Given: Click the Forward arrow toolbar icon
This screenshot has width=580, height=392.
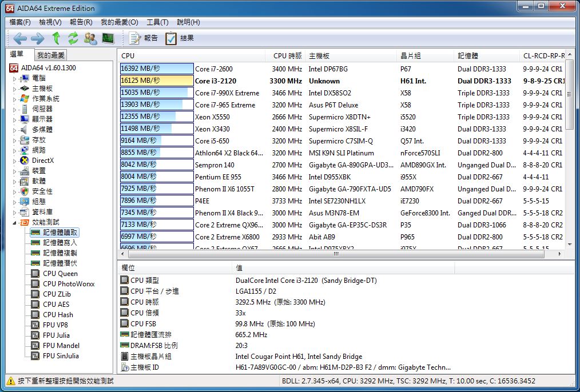Looking at the screenshot, I should pyautogui.click(x=37, y=38).
